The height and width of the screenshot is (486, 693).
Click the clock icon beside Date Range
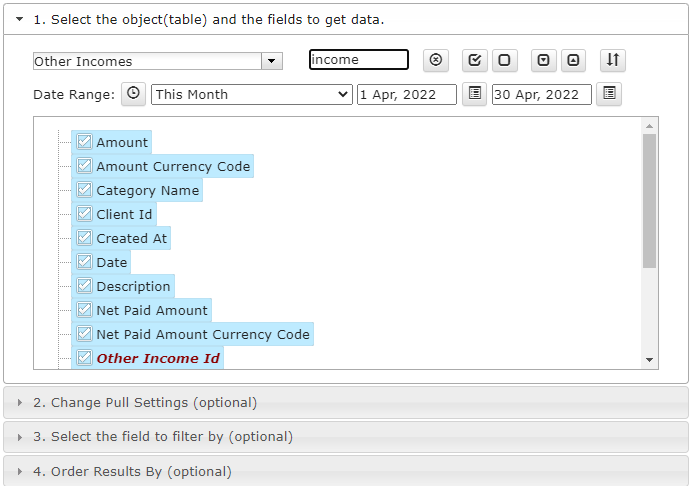133,94
